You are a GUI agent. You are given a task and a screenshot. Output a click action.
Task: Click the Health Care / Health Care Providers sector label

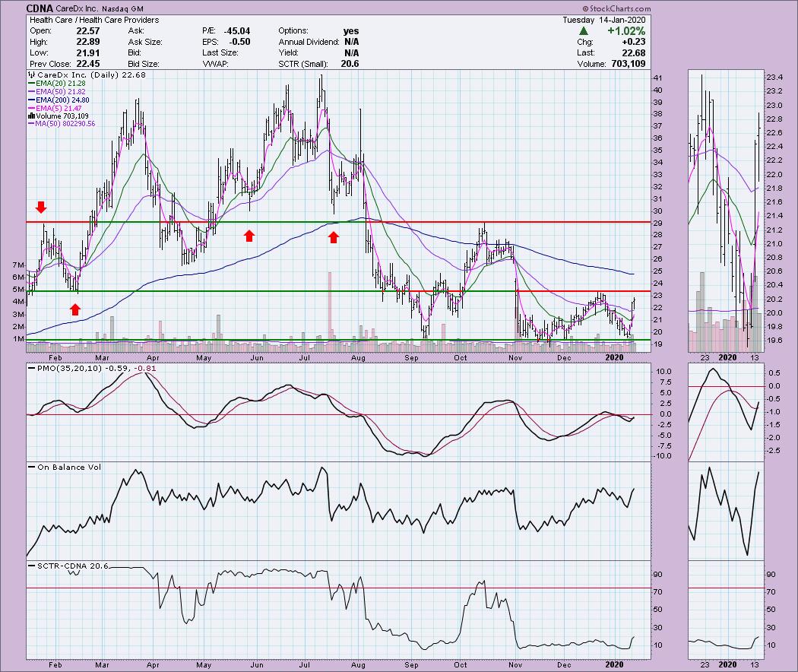point(94,20)
